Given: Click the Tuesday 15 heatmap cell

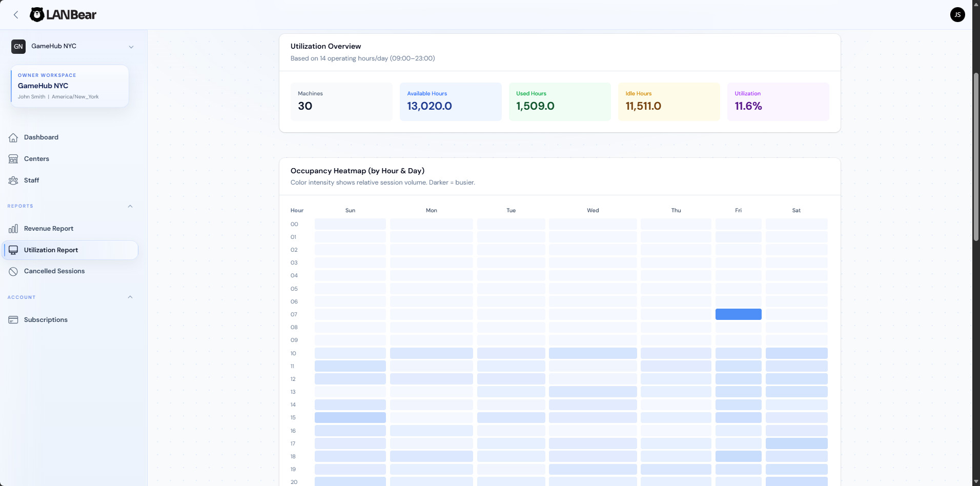Looking at the screenshot, I should pyautogui.click(x=511, y=417).
